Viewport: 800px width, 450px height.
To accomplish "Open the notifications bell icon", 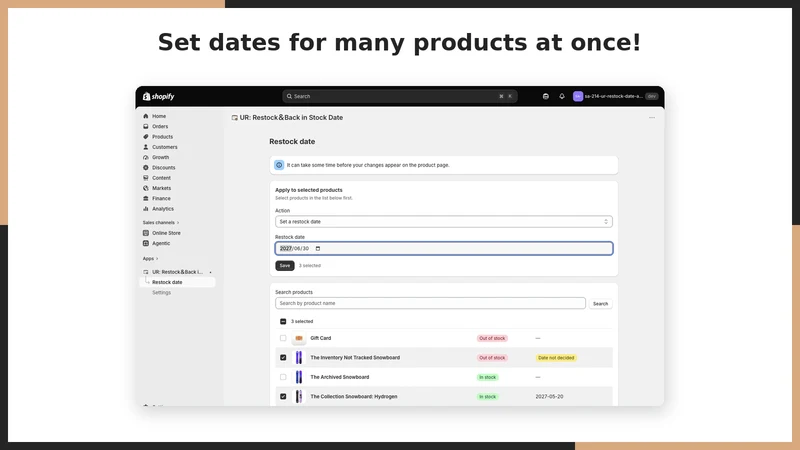I will 562,96.
